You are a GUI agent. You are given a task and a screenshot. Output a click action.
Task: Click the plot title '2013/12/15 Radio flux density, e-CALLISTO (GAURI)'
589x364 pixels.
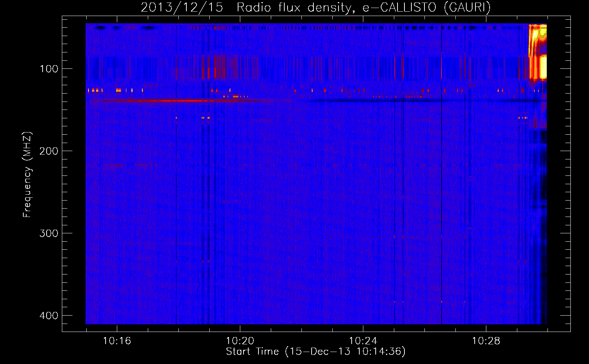pos(316,7)
